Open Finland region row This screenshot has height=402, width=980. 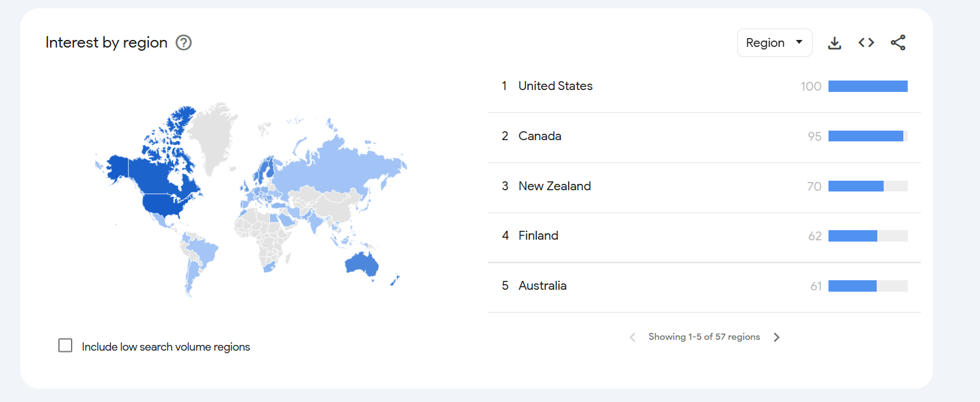point(704,236)
